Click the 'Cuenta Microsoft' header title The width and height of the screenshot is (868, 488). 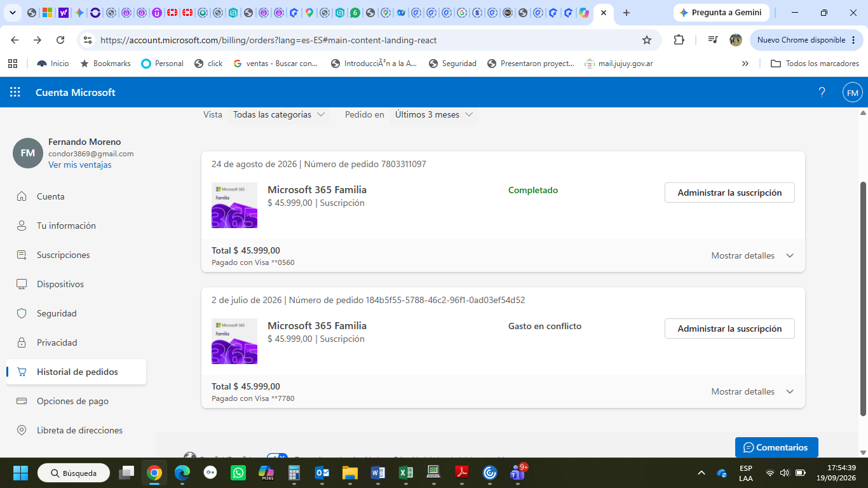tap(76, 92)
